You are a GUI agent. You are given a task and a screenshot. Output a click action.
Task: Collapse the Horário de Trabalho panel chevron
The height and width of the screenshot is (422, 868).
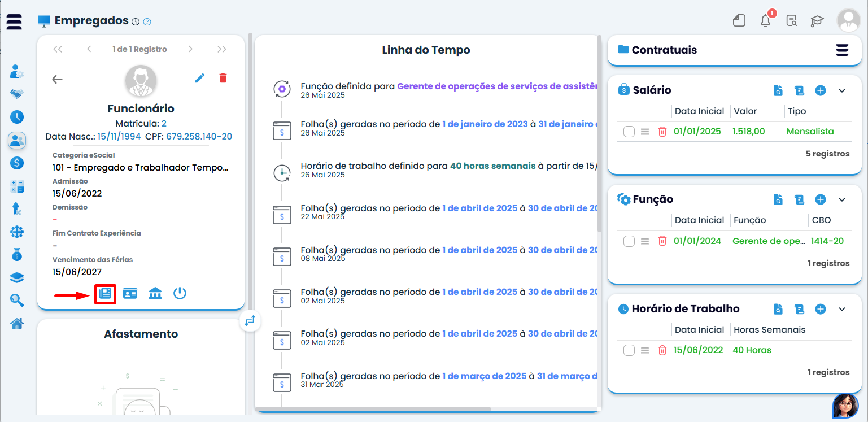click(x=842, y=309)
